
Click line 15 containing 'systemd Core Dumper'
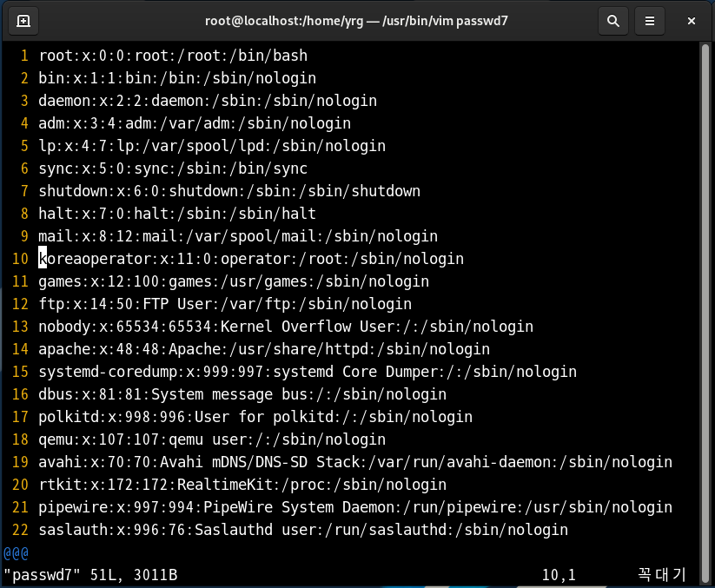point(308,372)
